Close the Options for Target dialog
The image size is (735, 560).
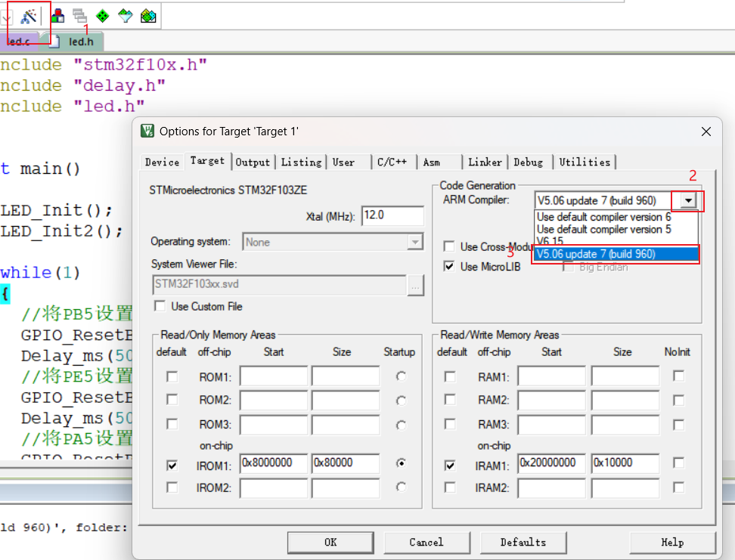coord(706,131)
